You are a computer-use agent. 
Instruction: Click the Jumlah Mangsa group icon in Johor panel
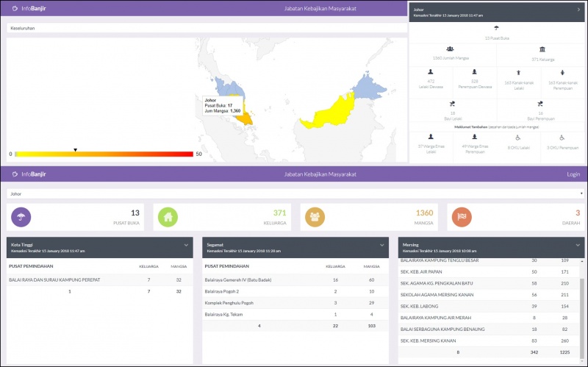tap(450, 49)
